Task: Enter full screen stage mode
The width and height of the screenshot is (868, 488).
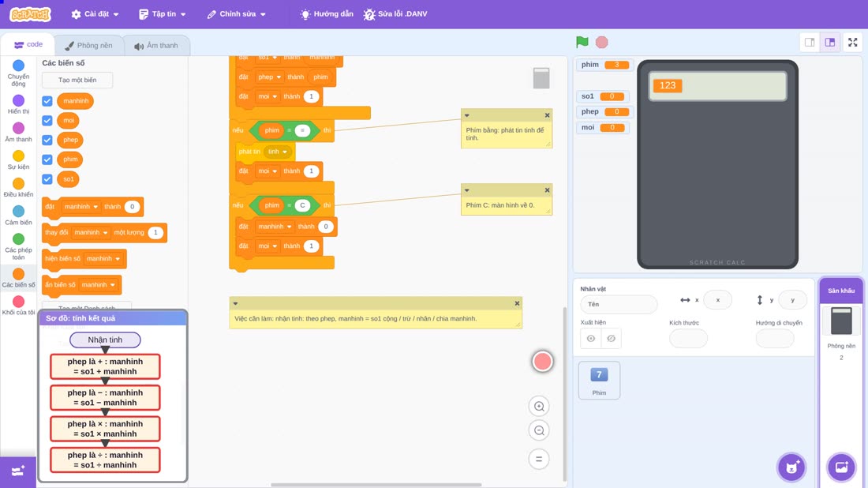Action: (852, 42)
